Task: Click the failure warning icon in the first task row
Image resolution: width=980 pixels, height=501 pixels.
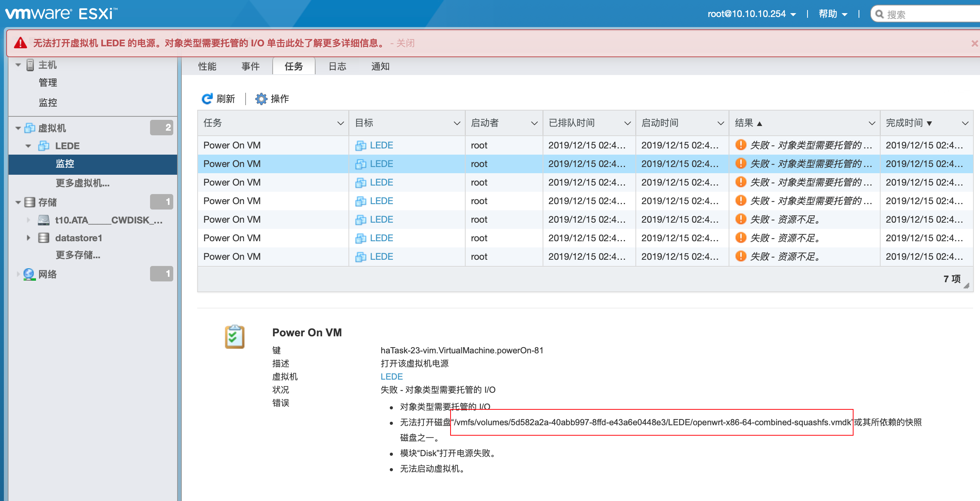Action: (x=741, y=145)
